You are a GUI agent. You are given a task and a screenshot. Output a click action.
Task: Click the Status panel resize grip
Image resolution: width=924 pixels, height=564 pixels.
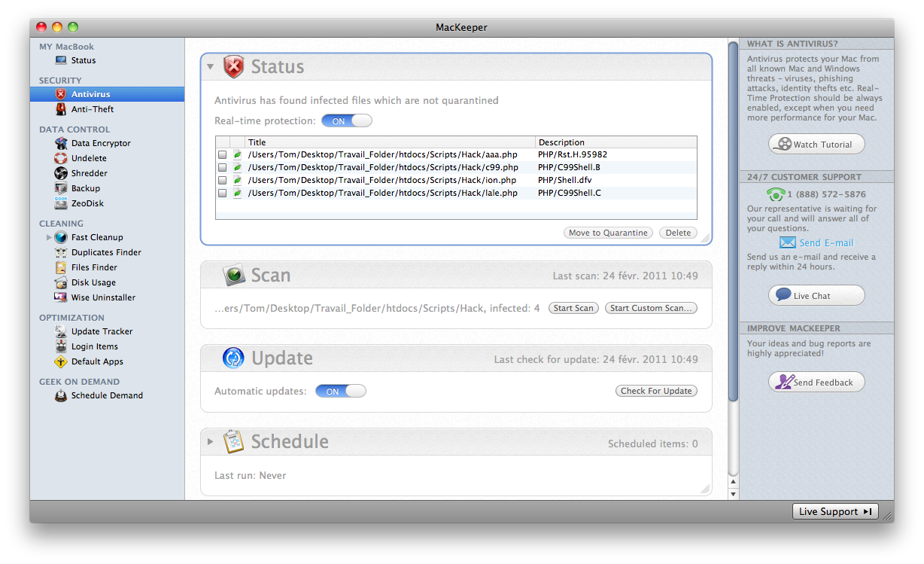click(705, 238)
